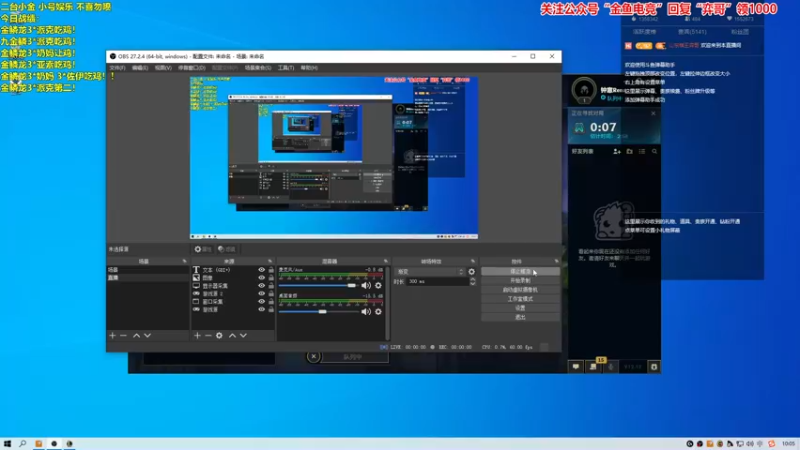This screenshot has height=450, width=800.
Task: Click add friend icon in League friends list
Action: coord(617,152)
